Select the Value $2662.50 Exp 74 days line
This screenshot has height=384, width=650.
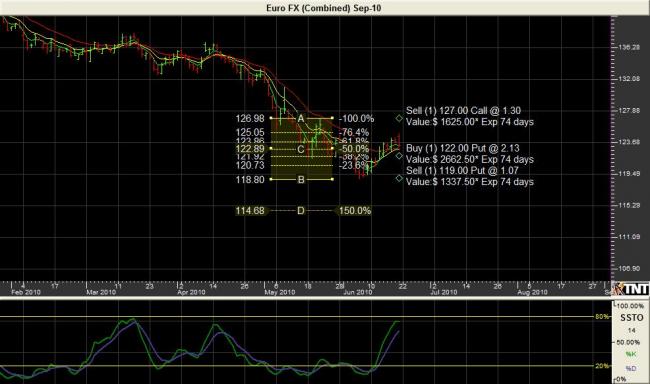[x=470, y=159]
